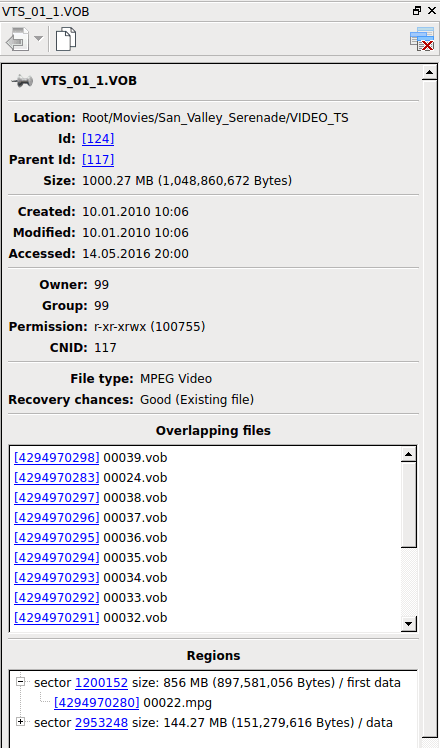This screenshot has height=748, width=440.
Task: Click the Overlapping files list scroll-down arrow
Action: [409, 623]
